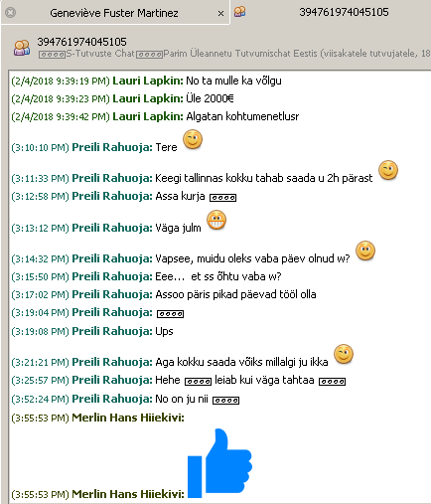Click grinning emoji after 'Väga julm'
Image resolution: width=431 pixels, height=504 pixels.
pyautogui.click(x=216, y=220)
